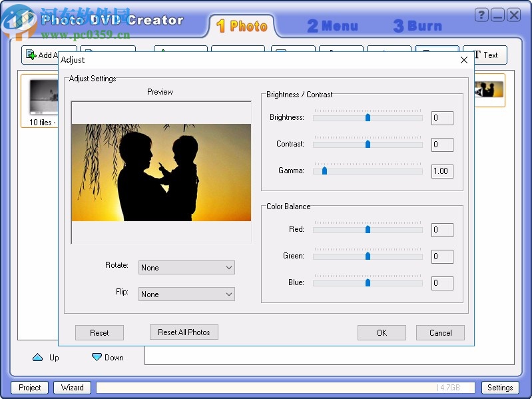Click the Down arrow icon

coord(97,357)
